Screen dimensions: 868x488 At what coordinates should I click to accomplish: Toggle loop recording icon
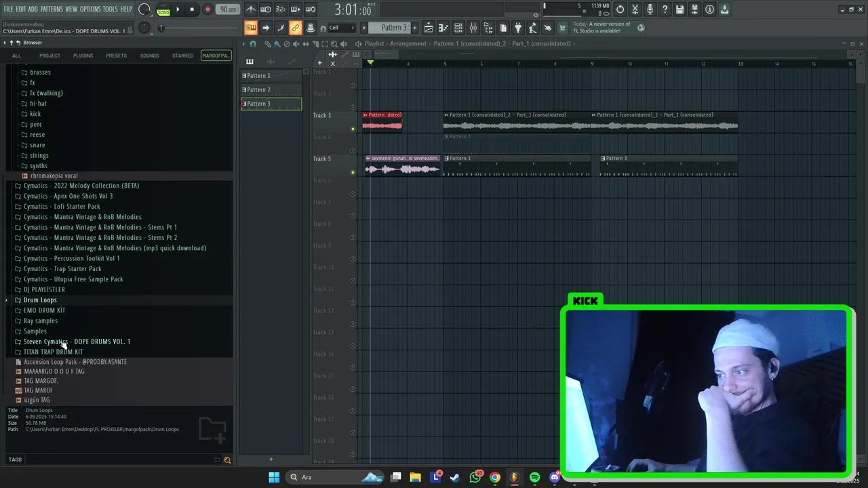pos(311,9)
